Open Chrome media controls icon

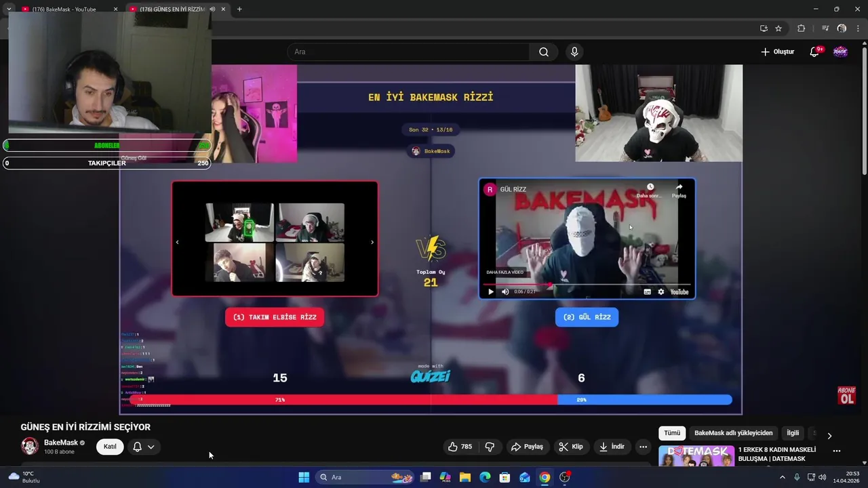click(825, 28)
